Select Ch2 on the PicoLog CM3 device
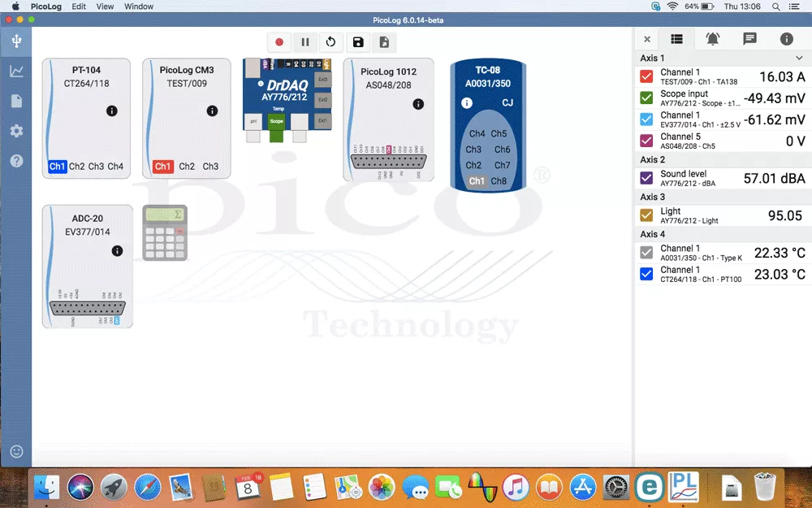This screenshot has width=812, height=508. [187, 167]
